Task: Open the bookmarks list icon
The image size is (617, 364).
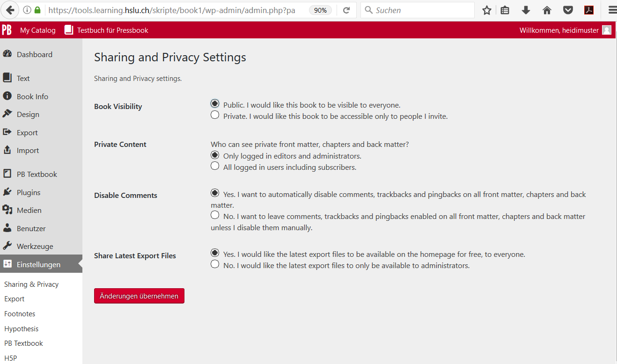Action: [x=505, y=10]
